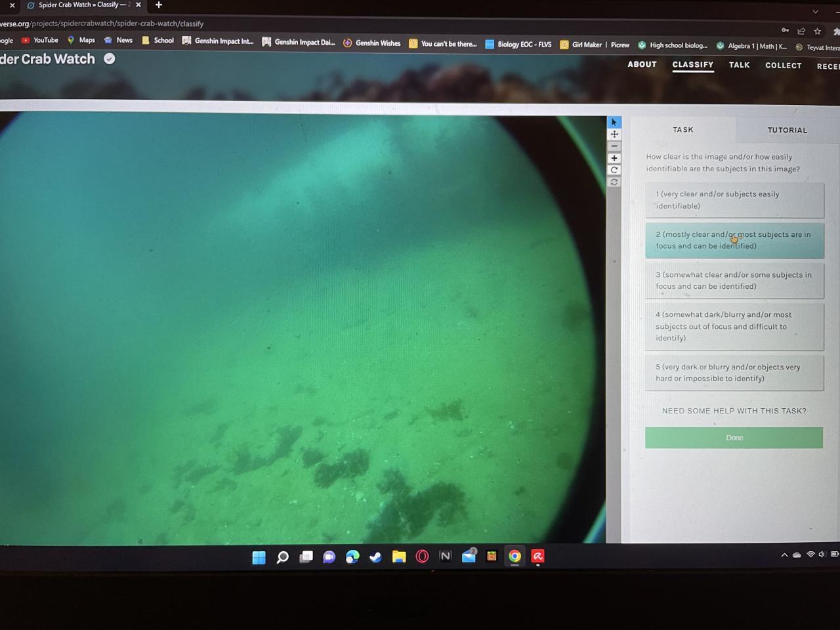Screen dimensions: 840x630
Task: Open a new browser tab
Action: click(158, 5)
